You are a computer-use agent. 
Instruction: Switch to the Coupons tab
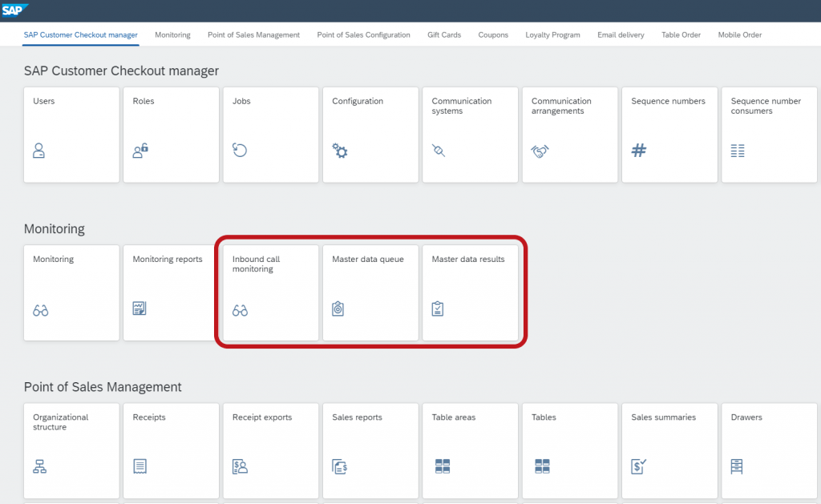click(x=493, y=35)
